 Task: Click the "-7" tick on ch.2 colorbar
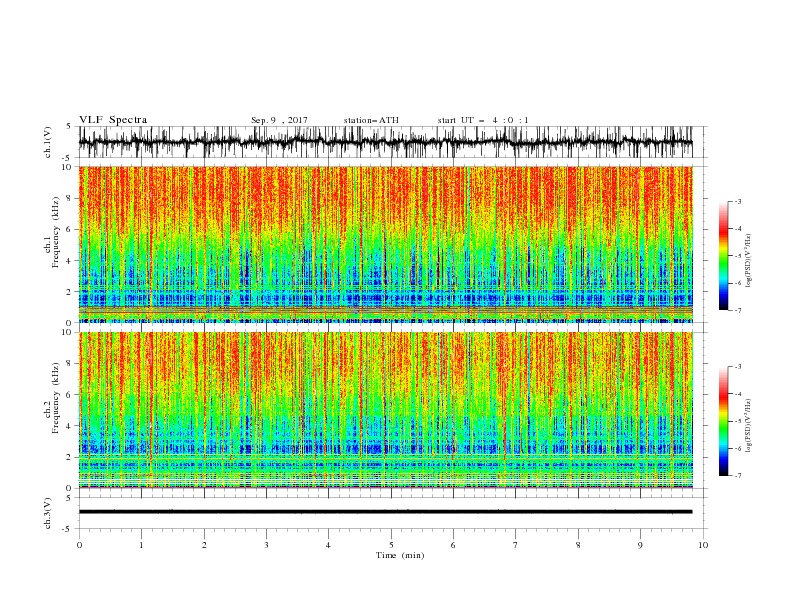pyautogui.click(x=737, y=476)
